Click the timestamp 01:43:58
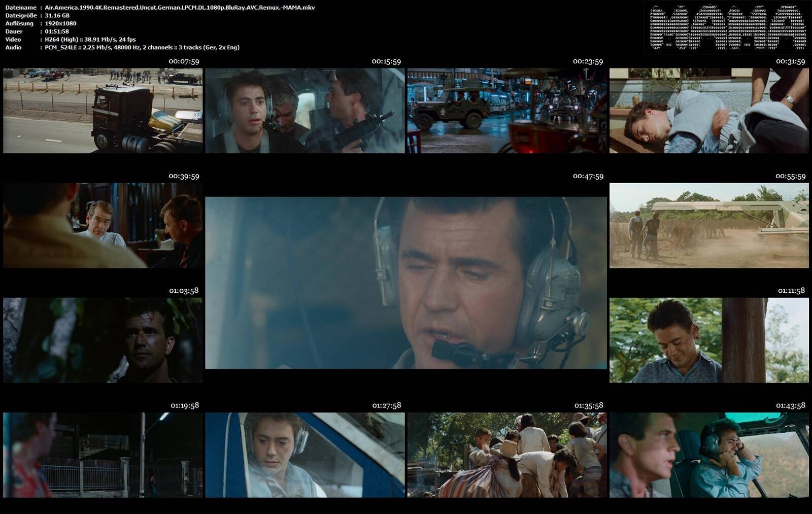Viewport: 812px width, 514px height. [791, 405]
